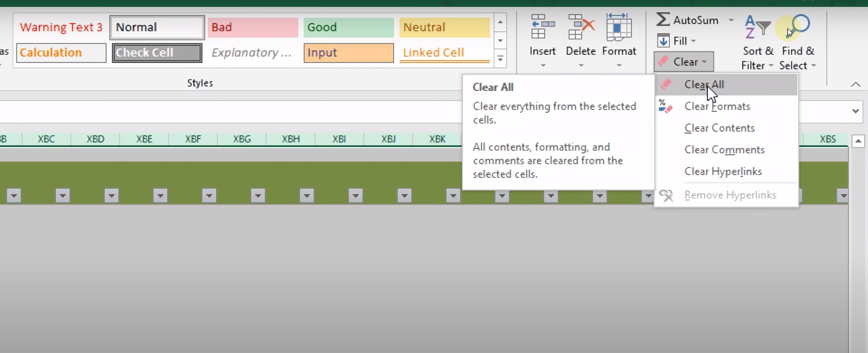Pick Clear Hyperlinks in the dropdown
868x353 pixels.
(x=726, y=171)
